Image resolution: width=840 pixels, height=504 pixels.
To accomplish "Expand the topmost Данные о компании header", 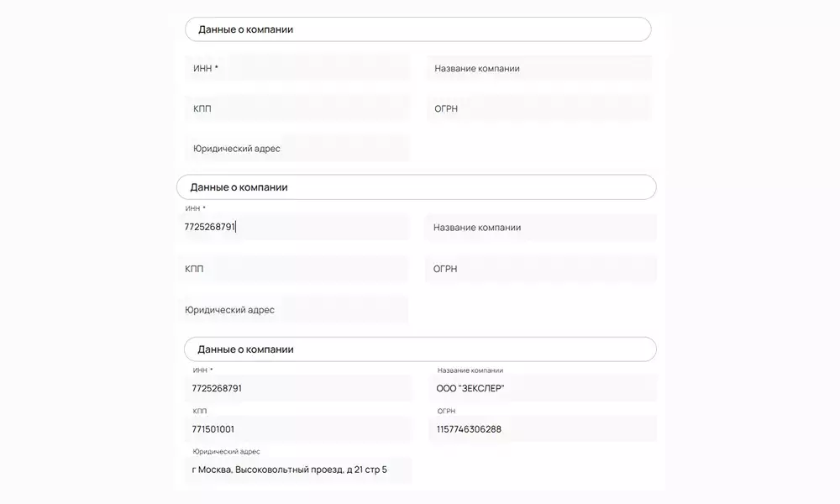I will pyautogui.click(x=417, y=29).
